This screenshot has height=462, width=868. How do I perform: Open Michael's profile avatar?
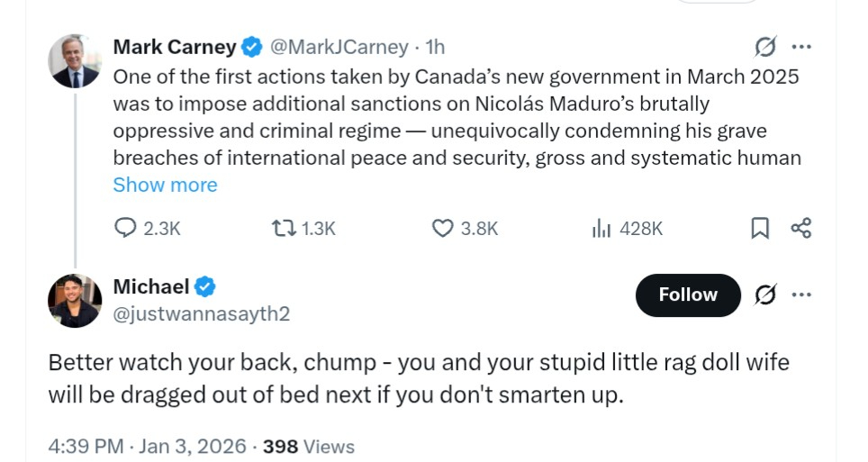click(x=74, y=300)
